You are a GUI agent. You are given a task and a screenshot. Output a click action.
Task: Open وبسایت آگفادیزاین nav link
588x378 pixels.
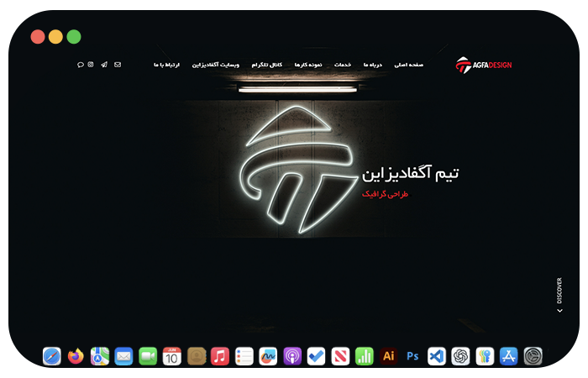[x=216, y=65]
